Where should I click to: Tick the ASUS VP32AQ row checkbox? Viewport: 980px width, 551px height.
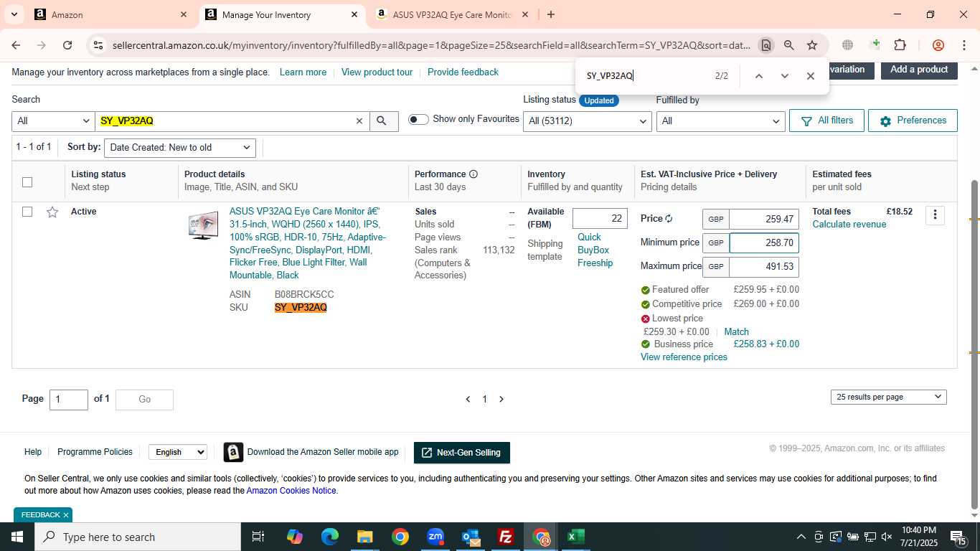click(27, 212)
